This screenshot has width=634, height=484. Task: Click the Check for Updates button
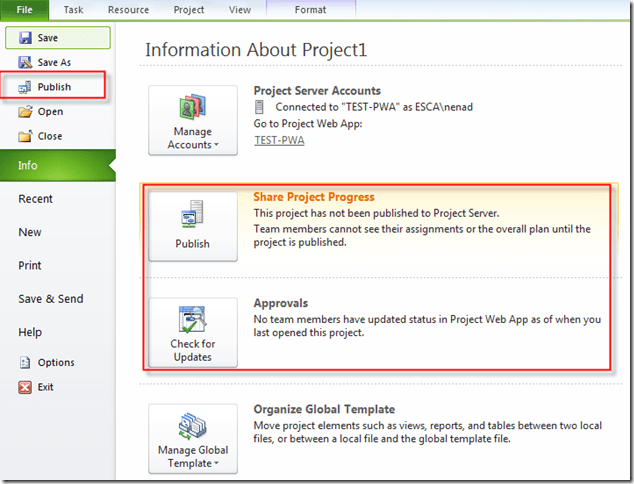(193, 333)
